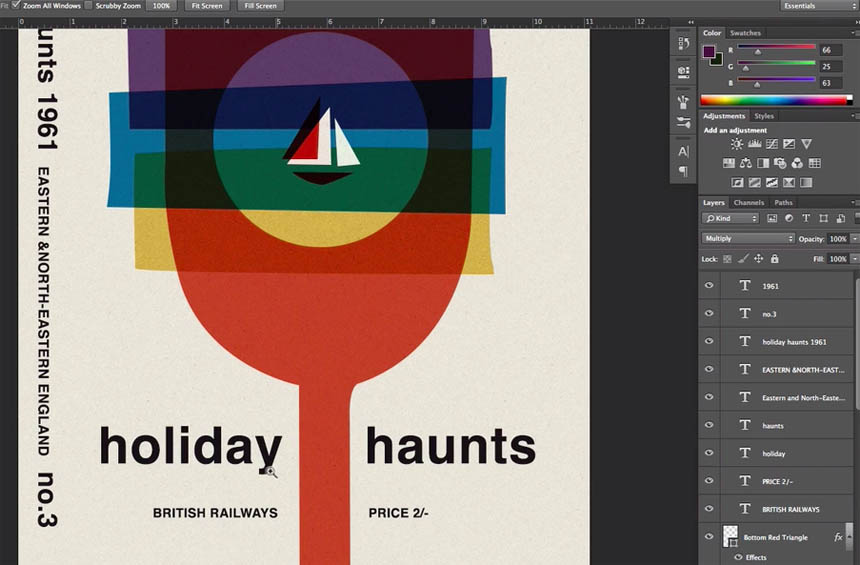The height and width of the screenshot is (565, 860).
Task: Open the Opacity slider dropdown arrow
Action: [x=854, y=239]
